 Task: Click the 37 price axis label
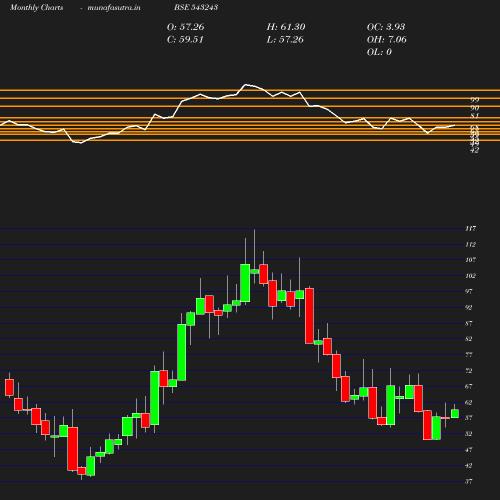[469, 481]
